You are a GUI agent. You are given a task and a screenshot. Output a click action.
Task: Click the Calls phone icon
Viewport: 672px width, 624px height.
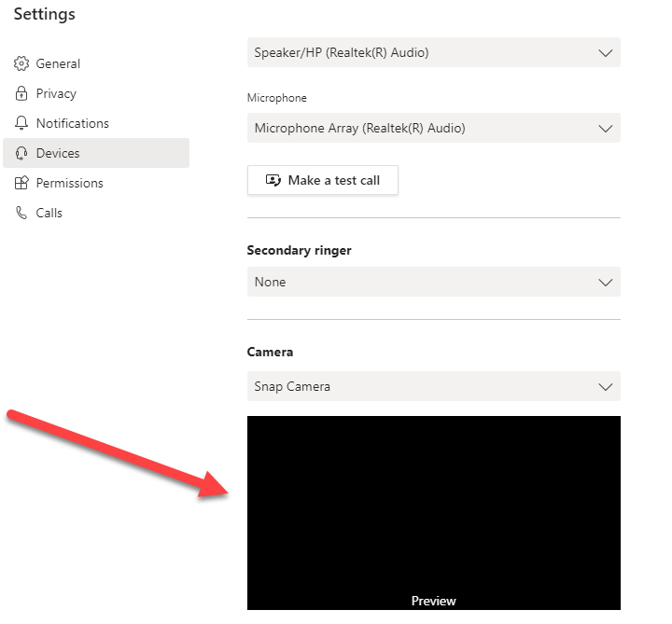(x=21, y=213)
